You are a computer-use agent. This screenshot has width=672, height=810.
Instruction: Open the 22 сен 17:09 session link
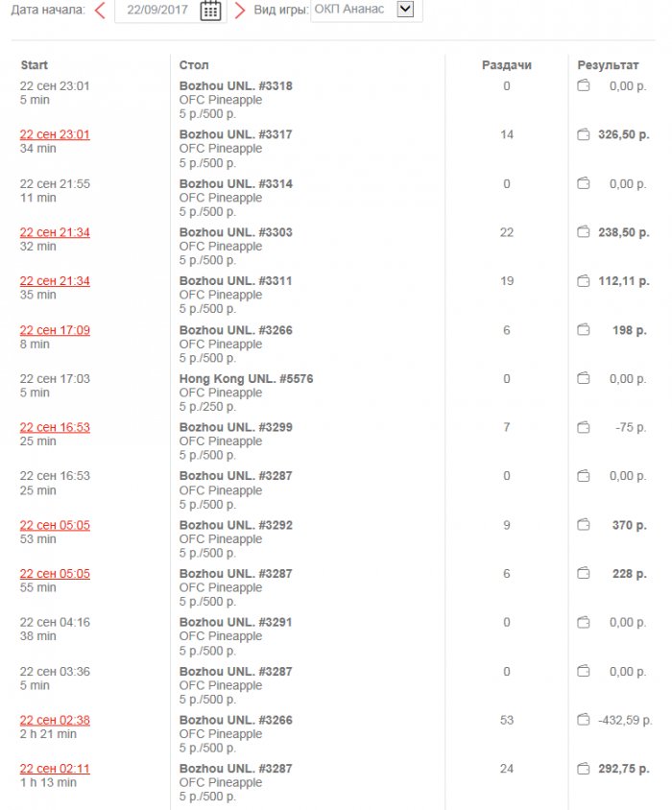click(55, 330)
